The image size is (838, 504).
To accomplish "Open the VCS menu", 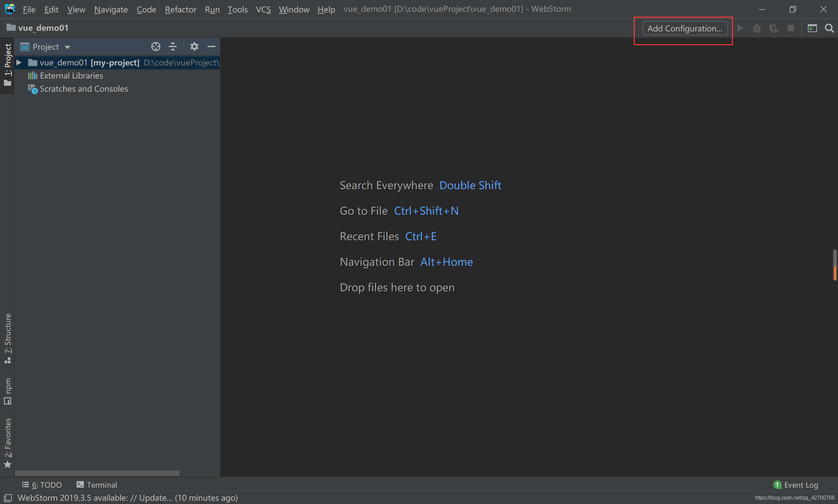I will (263, 9).
